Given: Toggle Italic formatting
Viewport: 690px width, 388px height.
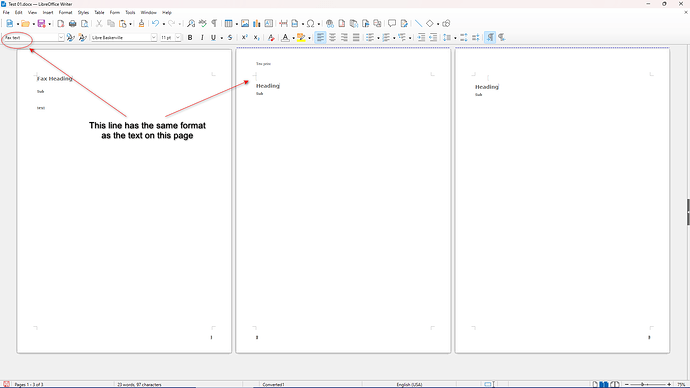Looking at the screenshot, I should pos(202,38).
